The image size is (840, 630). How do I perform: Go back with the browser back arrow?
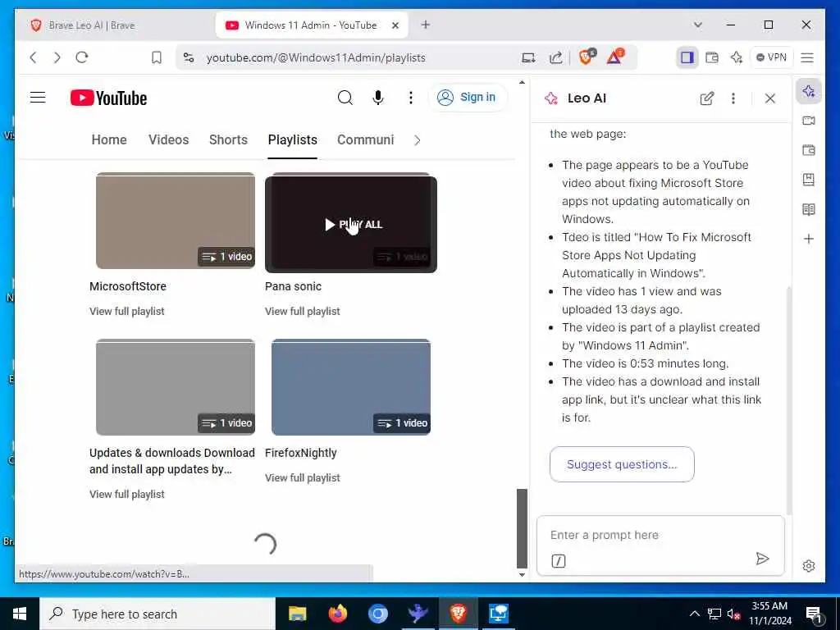pos(33,57)
